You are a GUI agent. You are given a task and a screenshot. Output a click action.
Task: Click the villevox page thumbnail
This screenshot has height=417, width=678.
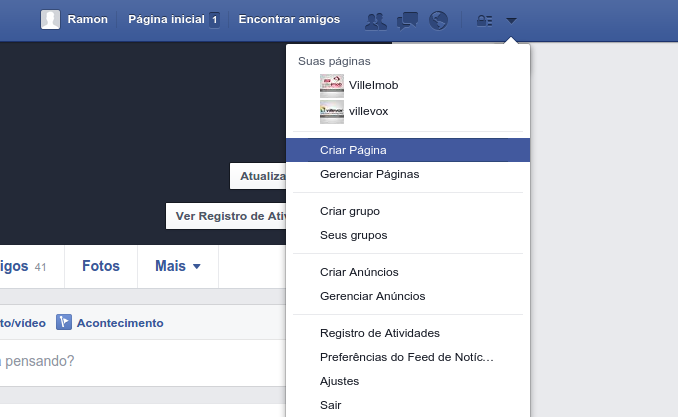tap(332, 112)
